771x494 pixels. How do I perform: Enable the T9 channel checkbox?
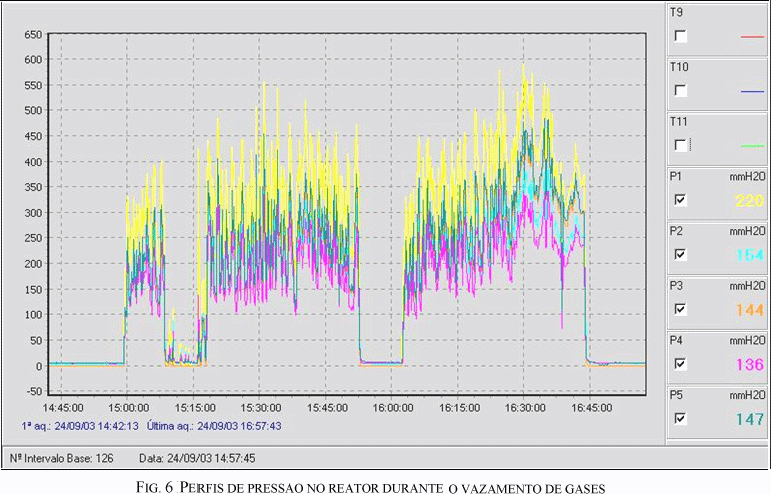click(x=681, y=36)
